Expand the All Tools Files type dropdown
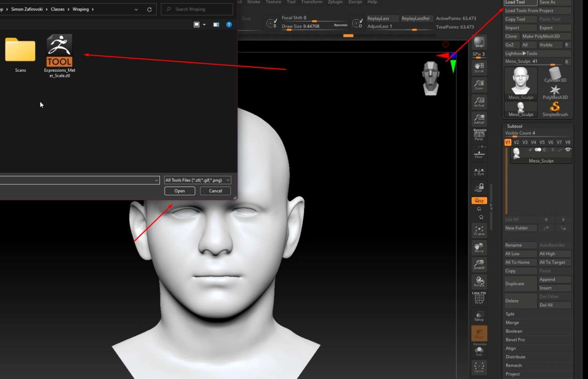The height and width of the screenshot is (379, 588). (x=198, y=180)
